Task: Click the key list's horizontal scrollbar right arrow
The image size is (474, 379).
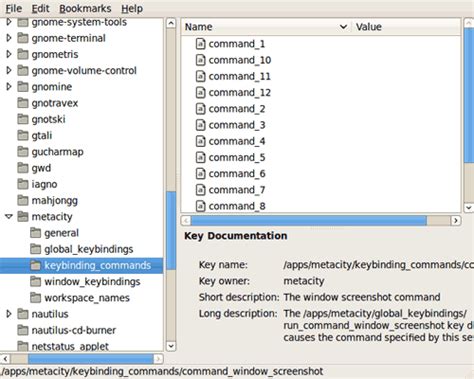Action: tap(456, 221)
